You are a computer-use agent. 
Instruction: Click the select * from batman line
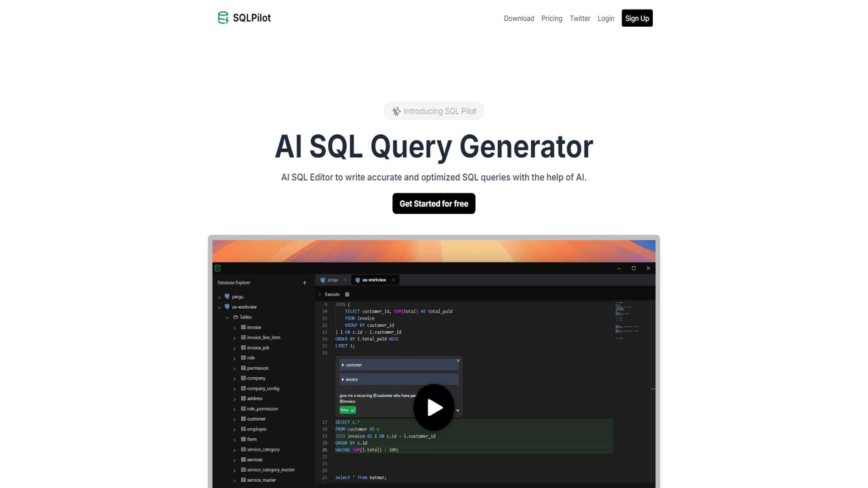[361, 478]
